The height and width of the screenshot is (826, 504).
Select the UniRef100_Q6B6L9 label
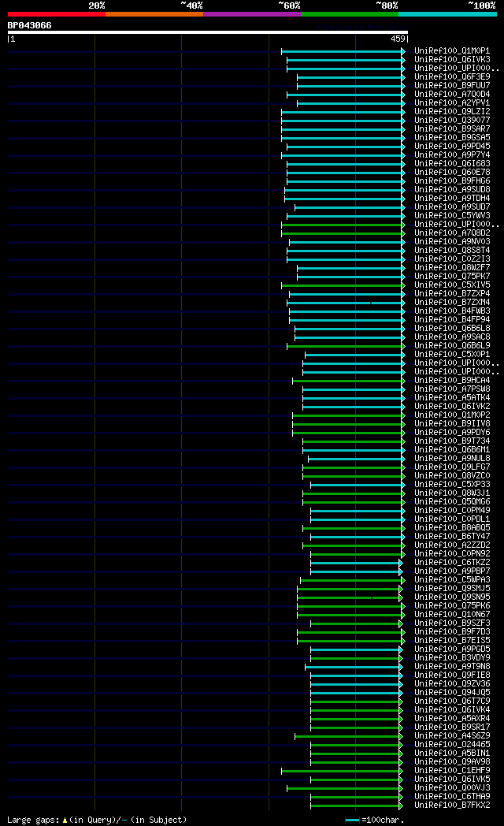452,345
